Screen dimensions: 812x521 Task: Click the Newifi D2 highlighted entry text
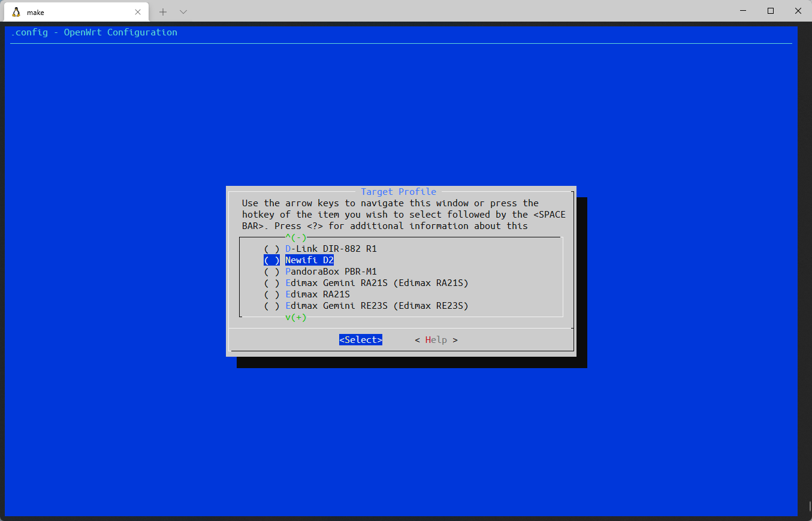(309, 260)
